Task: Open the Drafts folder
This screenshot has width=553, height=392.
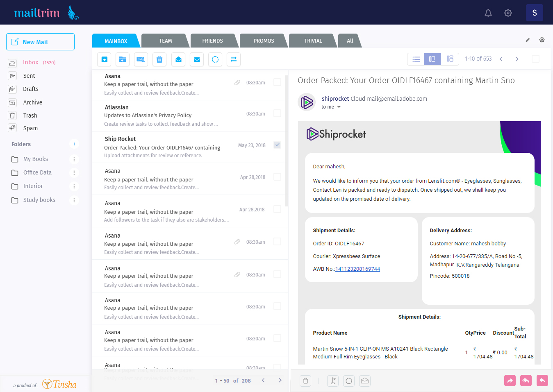Action: pyautogui.click(x=31, y=89)
